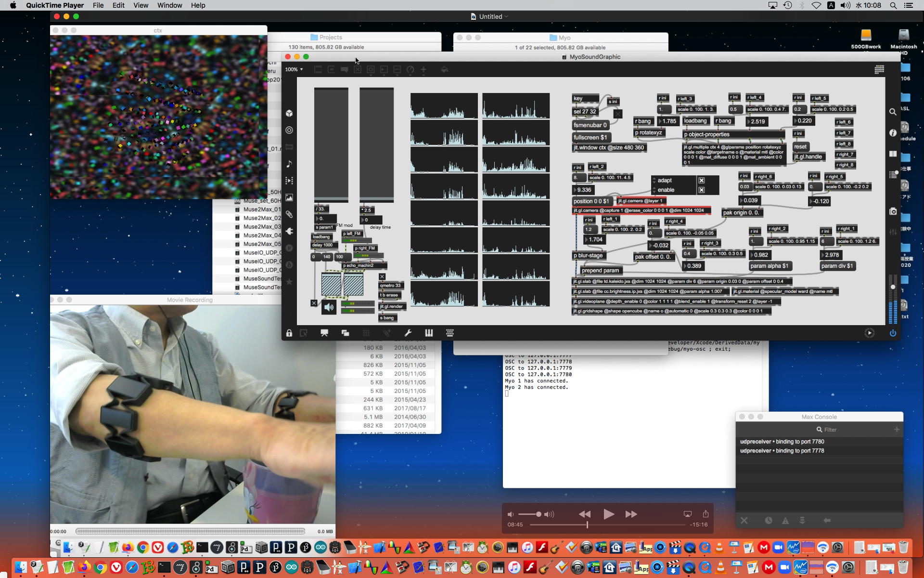Open the Edit menu

[x=118, y=5]
